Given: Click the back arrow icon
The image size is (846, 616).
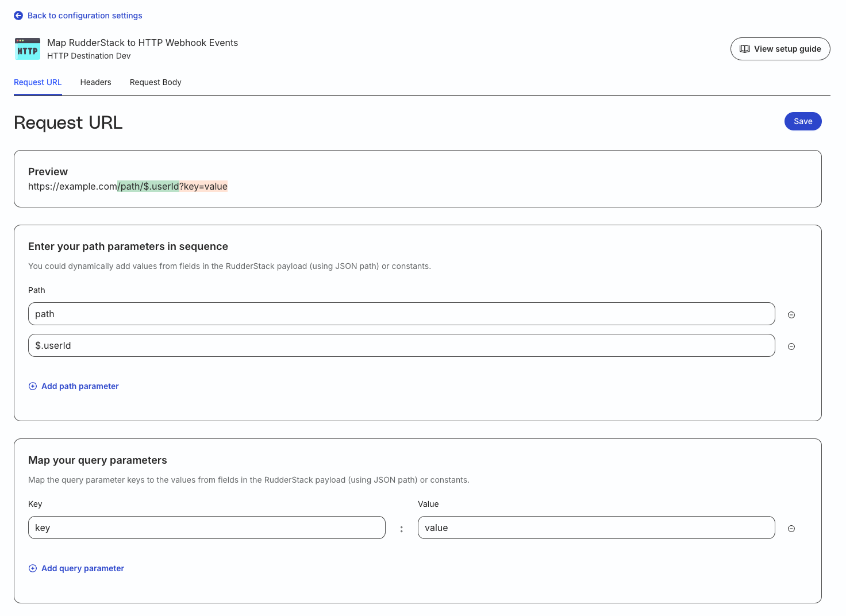Looking at the screenshot, I should pos(18,16).
